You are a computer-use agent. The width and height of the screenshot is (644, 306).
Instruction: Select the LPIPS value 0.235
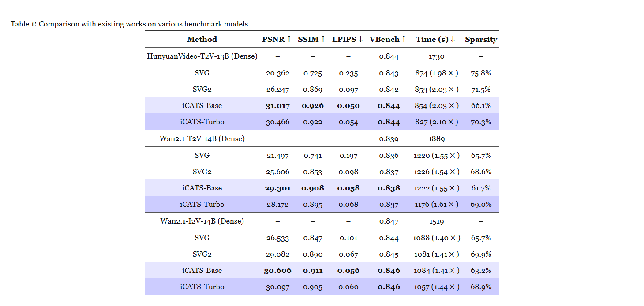coord(348,73)
